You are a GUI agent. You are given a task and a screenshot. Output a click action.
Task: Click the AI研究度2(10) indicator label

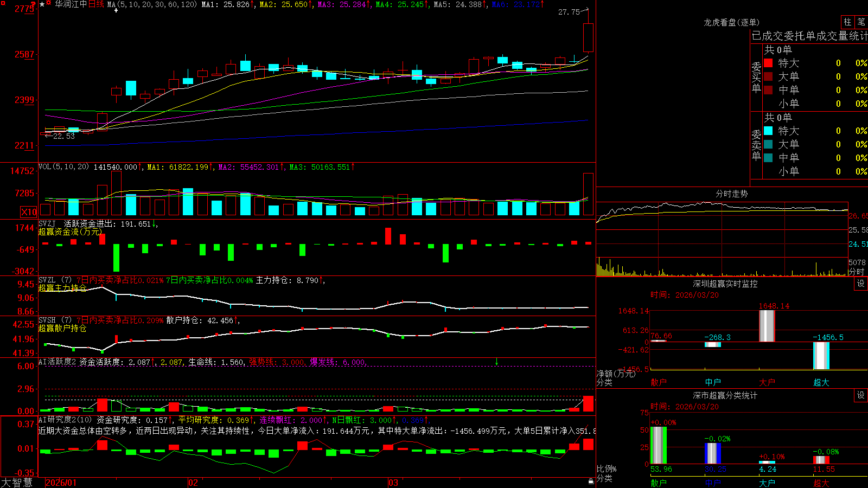(65, 420)
